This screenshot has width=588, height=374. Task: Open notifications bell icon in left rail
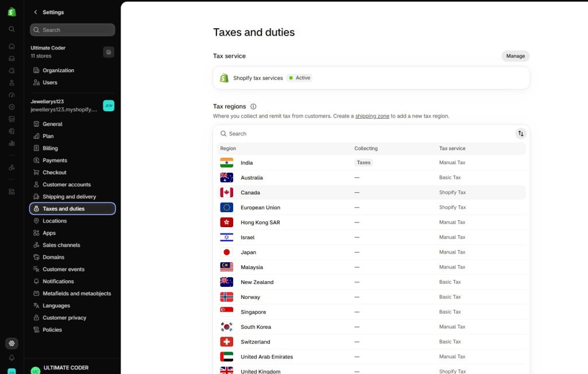pyautogui.click(x=11, y=358)
